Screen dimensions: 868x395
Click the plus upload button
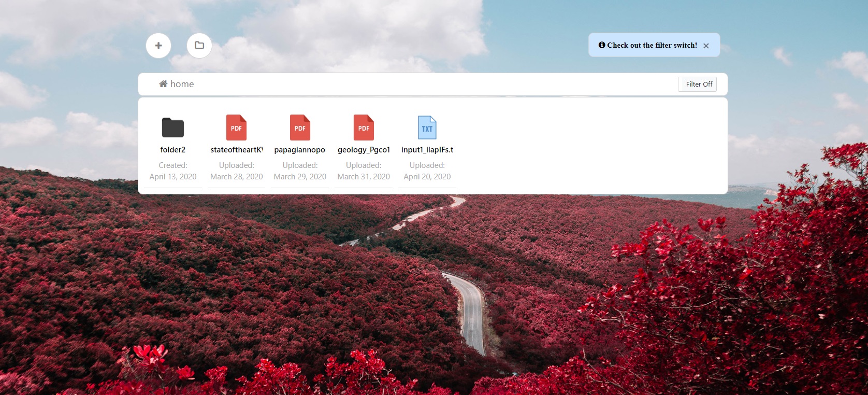158,46
